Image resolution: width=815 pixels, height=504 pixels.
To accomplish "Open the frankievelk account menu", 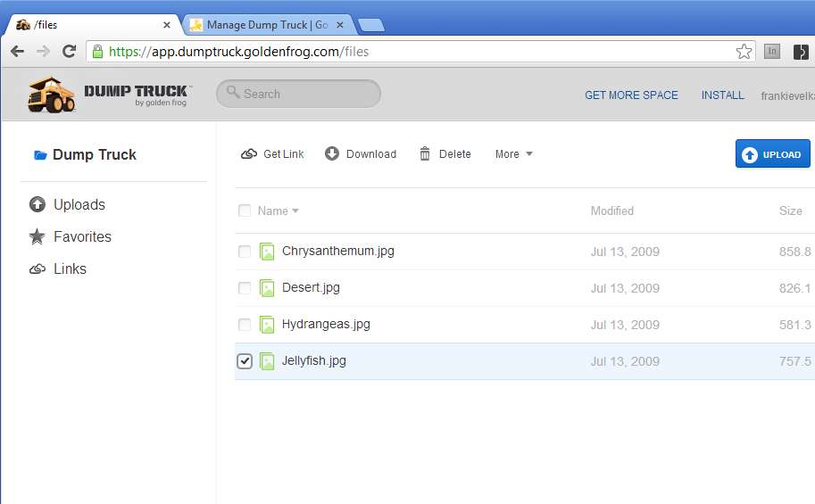I will [787, 95].
